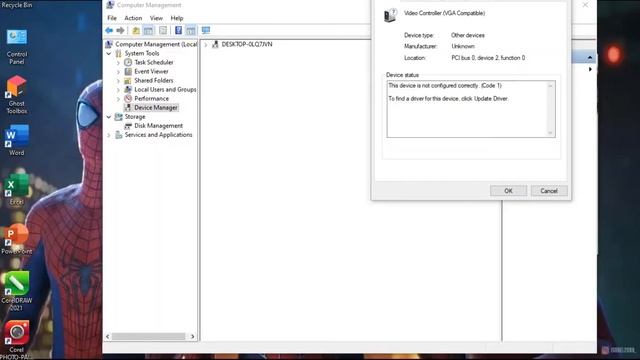Open the Ghost Toolbox desktop shortcut
This screenshot has height=360, width=640.
coord(17,95)
